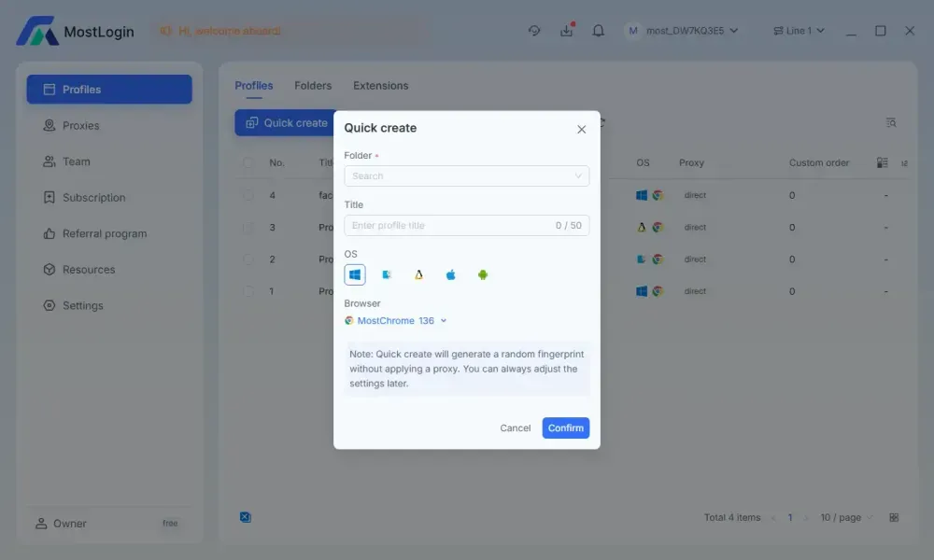This screenshot has width=934, height=560.
Task: Open the grid view icon near pagination
Action: click(894, 518)
